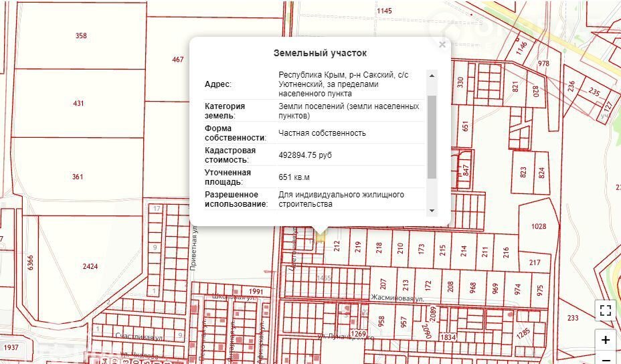The width and height of the screenshot is (621, 364).
Task: Select parcel 216 on the map
Action: point(506,251)
